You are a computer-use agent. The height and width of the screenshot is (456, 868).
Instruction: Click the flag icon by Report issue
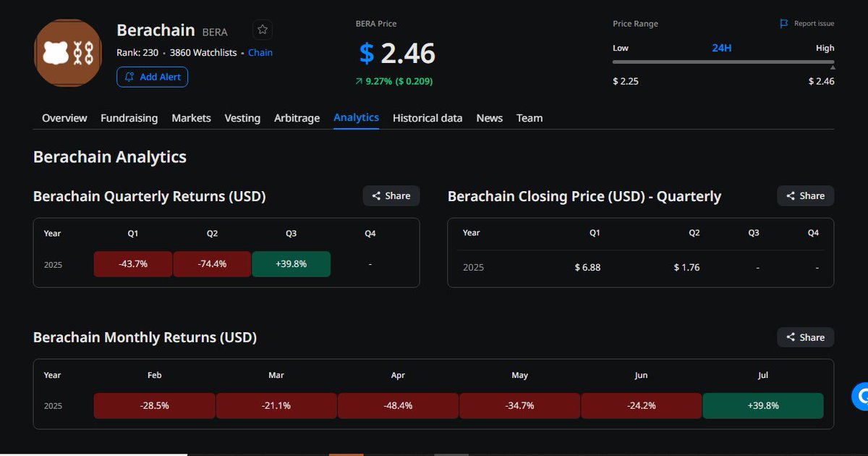pos(784,24)
